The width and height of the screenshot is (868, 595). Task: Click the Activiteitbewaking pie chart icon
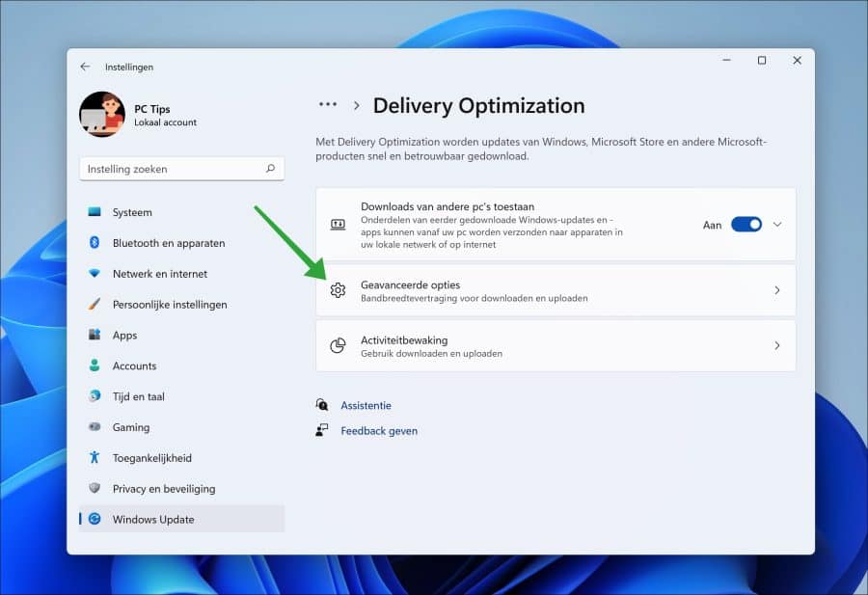[338, 345]
